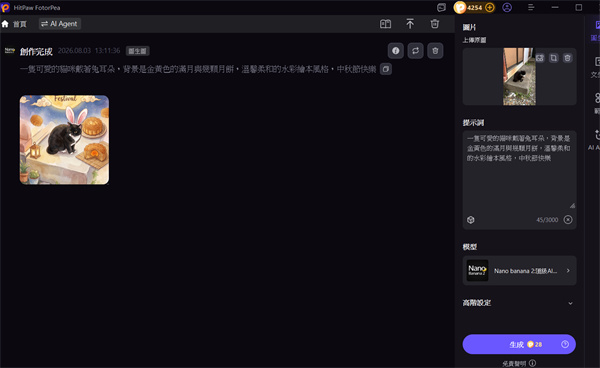Click the HitPaw FotorPea app logo

click(x=5, y=7)
